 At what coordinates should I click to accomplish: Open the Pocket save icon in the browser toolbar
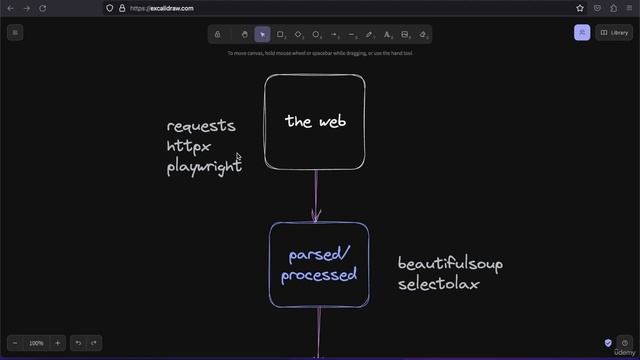click(597, 8)
